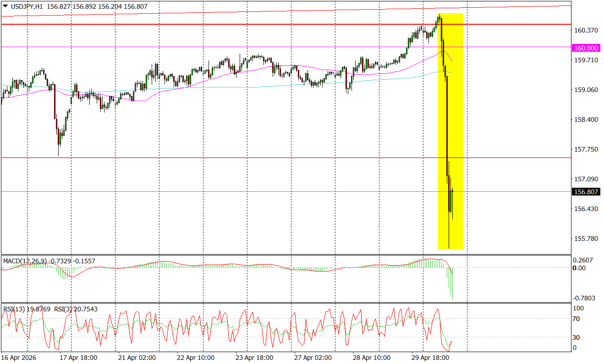This screenshot has width=604, height=364.
Task: Click the 17 Apr 18:00 time label
Action: point(77,357)
